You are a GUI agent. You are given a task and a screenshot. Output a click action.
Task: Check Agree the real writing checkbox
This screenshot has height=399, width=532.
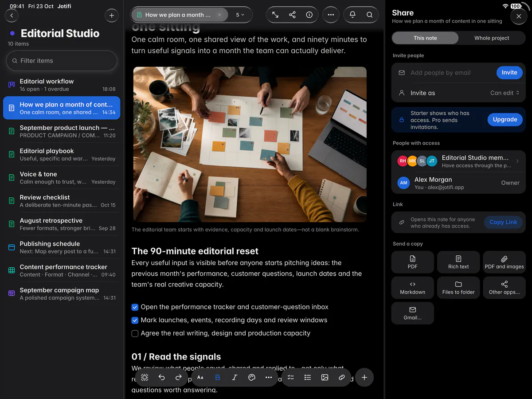coord(135,333)
